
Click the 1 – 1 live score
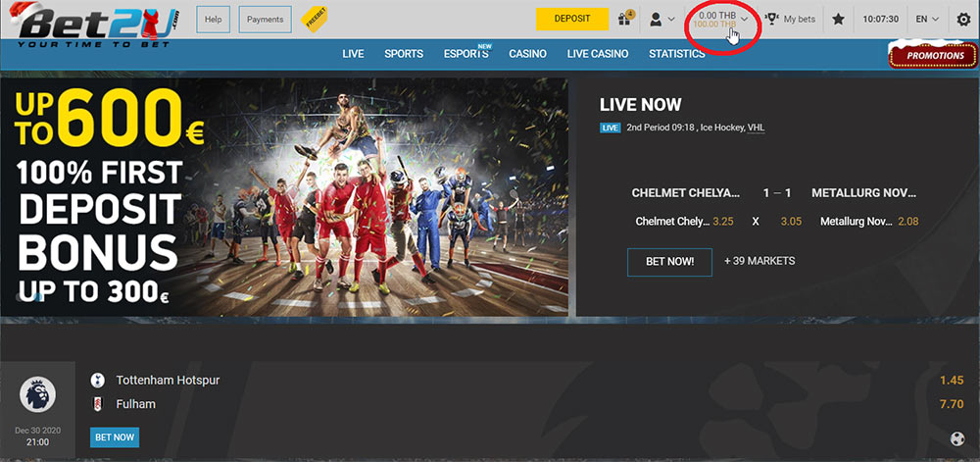point(777,193)
